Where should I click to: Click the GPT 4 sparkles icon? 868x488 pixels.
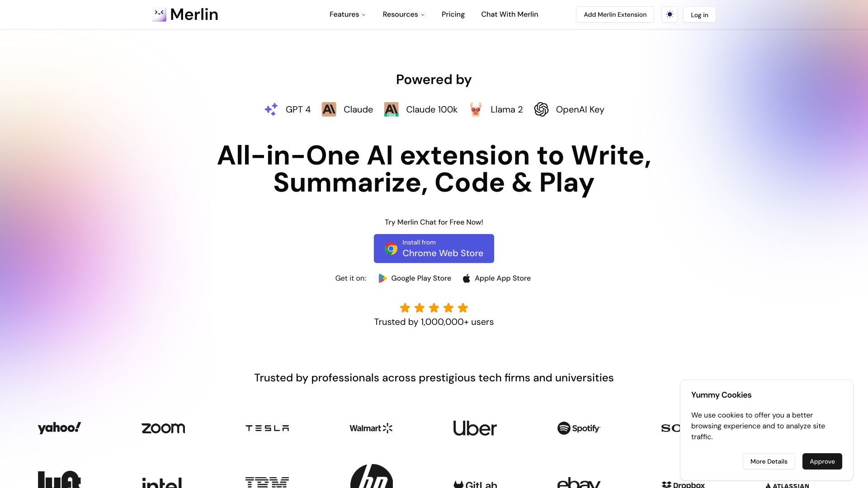[x=271, y=109]
